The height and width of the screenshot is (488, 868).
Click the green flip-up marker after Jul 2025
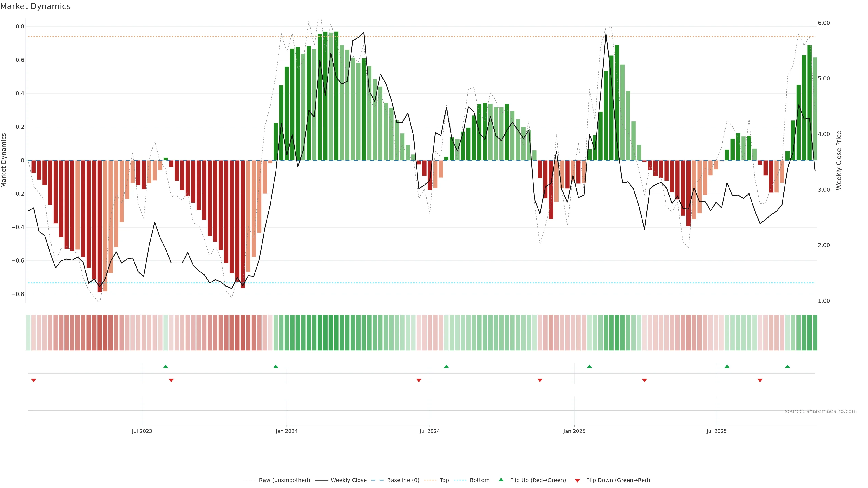727,366
